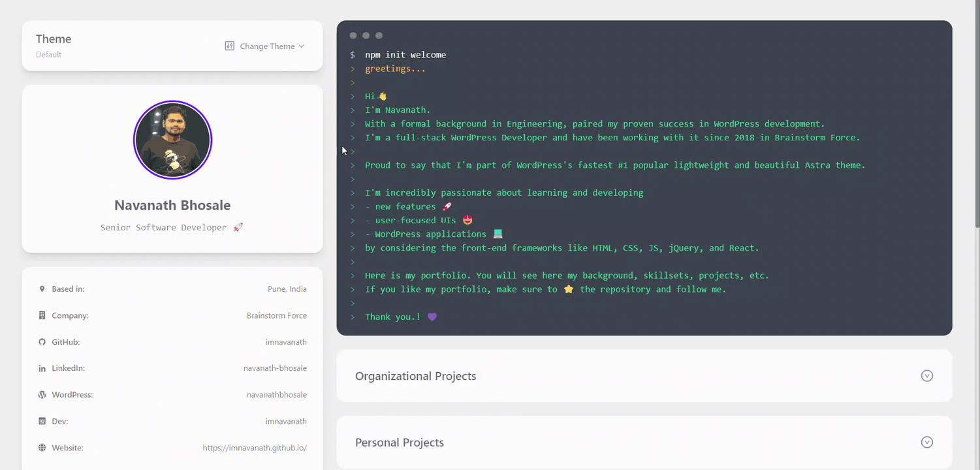The image size is (980, 470).
Task: Click the 'npm init welcome' command text
Action: tap(405, 55)
